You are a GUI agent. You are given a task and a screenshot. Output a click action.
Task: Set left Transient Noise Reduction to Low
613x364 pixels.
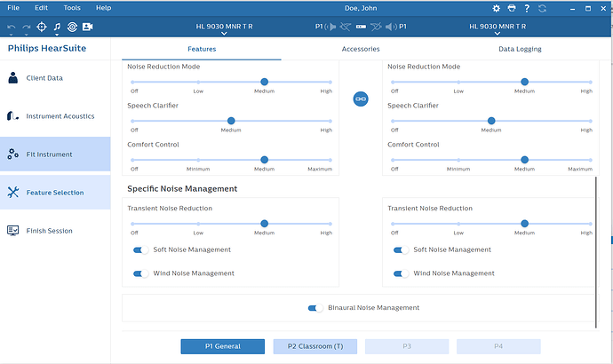pyautogui.click(x=198, y=224)
